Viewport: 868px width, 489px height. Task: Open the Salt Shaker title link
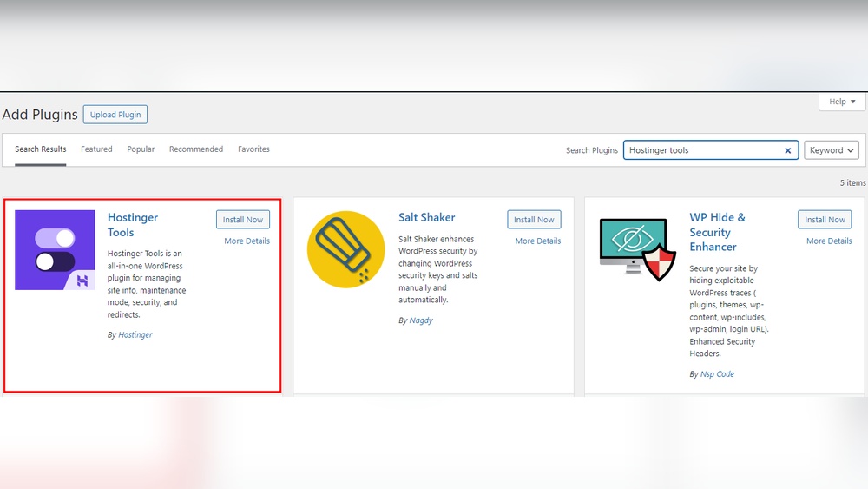(x=427, y=217)
